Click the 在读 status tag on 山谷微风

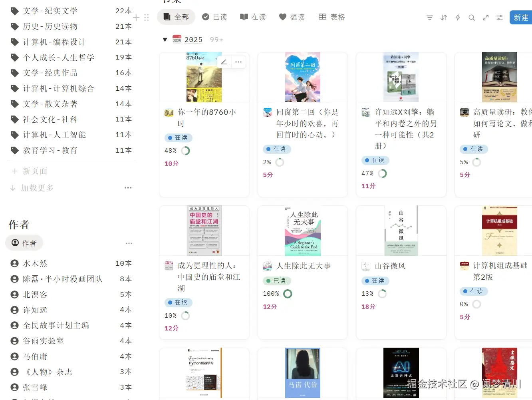375,281
